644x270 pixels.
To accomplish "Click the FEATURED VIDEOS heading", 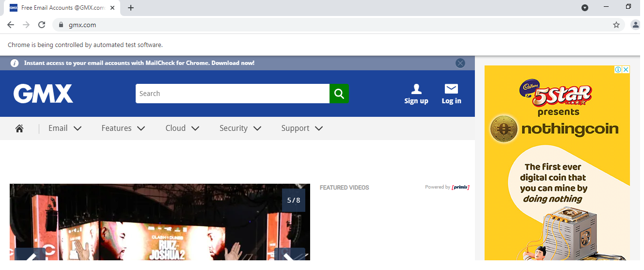I will click(x=345, y=188).
